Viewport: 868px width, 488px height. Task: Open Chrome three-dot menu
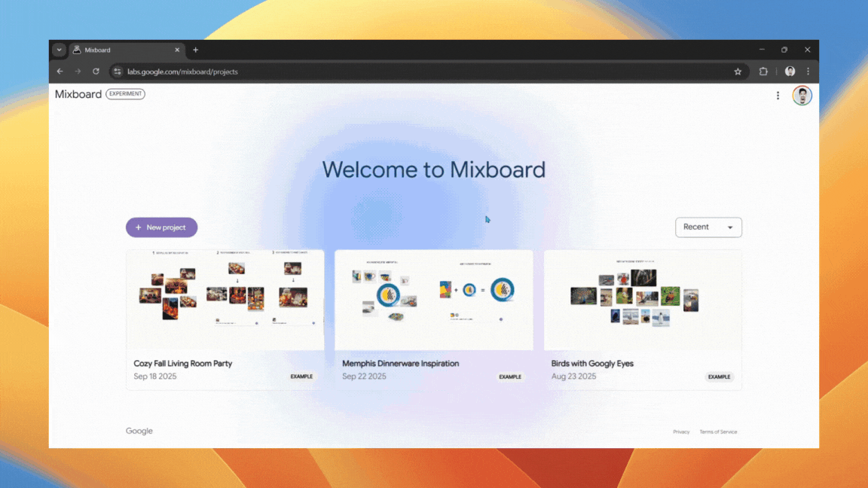(808, 72)
